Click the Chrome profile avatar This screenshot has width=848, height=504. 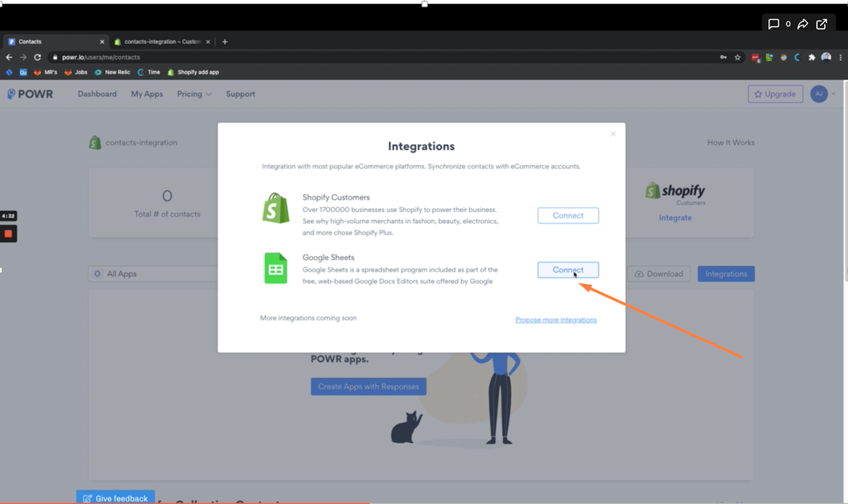pos(826,58)
